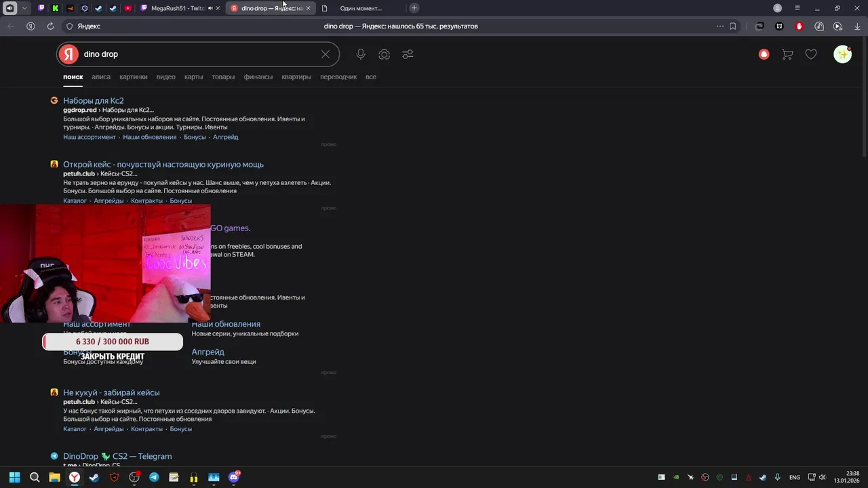Open Windows Start menu
Viewport: 868px width, 488px height.
coord(14,477)
